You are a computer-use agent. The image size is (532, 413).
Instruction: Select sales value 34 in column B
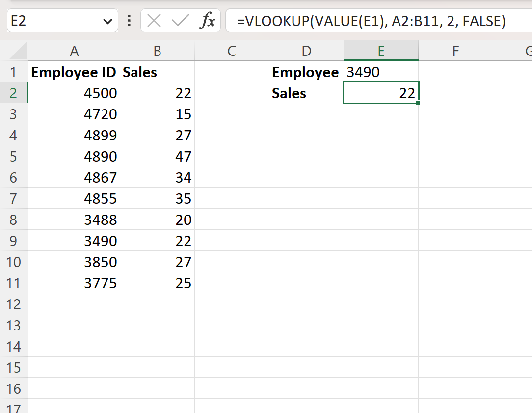coord(157,177)
